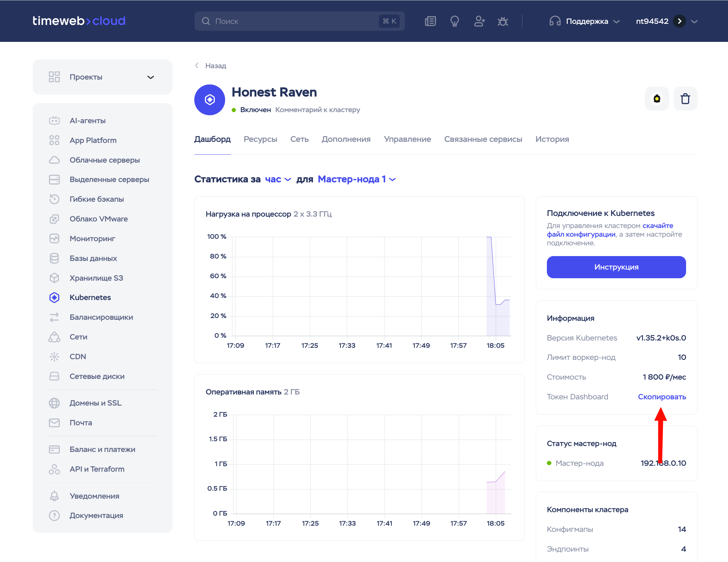The height and width of the screenshot is (562, 728).
Task: Click Скопировать link for Токен Dashboard
Action: [662, 397]
